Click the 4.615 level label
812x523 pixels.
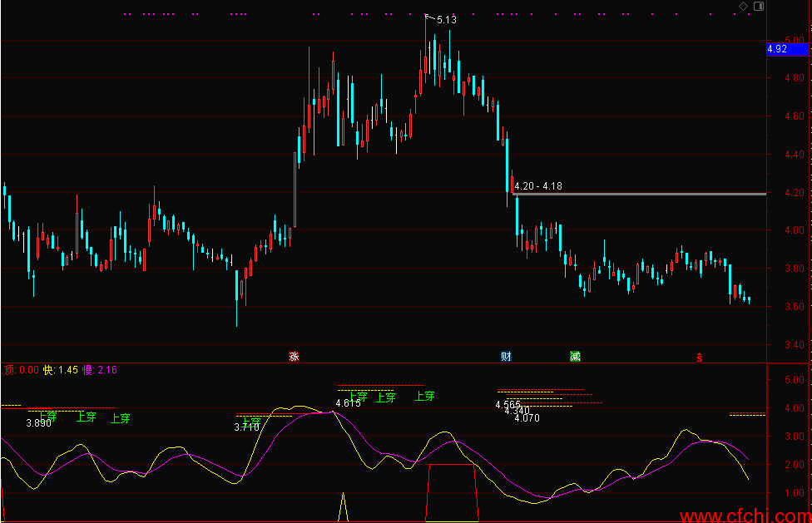(348, 403)
